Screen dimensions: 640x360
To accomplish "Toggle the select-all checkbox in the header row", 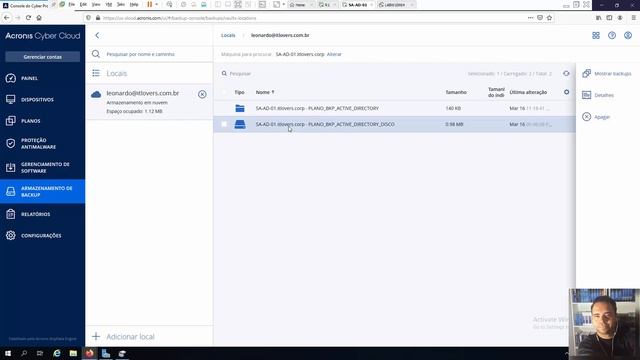I will pyautogui.click(x=224, y=92).
